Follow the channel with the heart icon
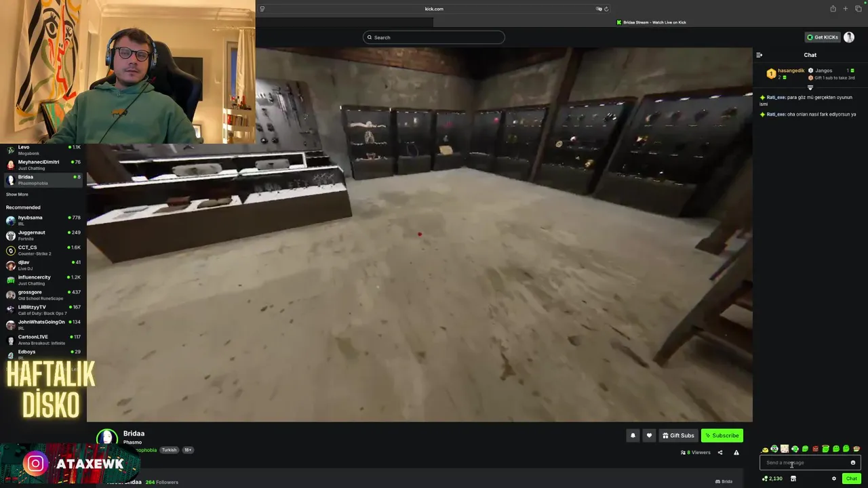 pyautogui.click(x=649, y=435)
